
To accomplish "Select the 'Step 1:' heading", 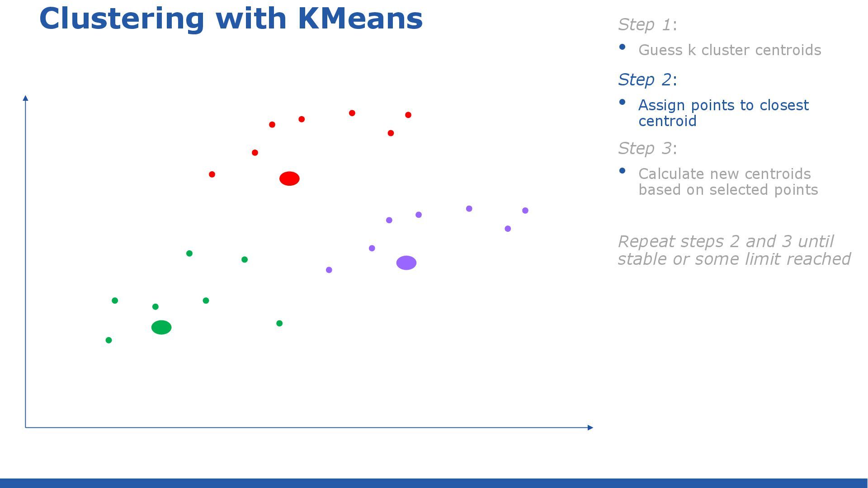I will coord(647,24).
